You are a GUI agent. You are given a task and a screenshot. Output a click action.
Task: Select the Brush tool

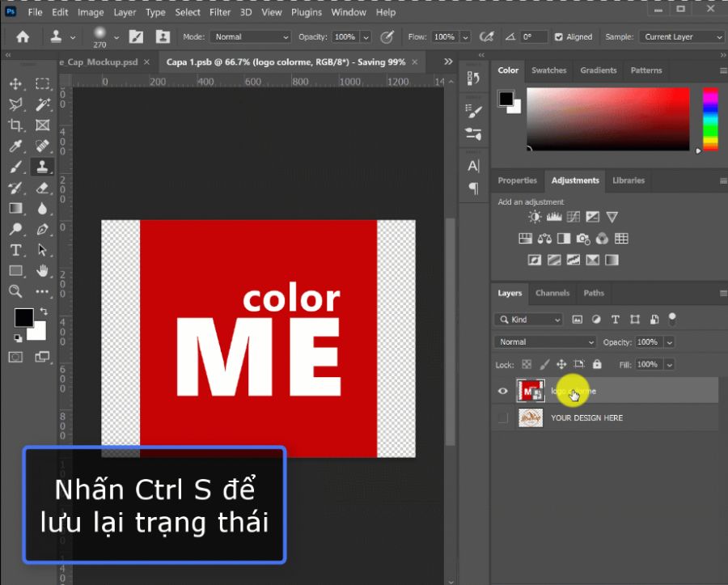pos(15,167)
